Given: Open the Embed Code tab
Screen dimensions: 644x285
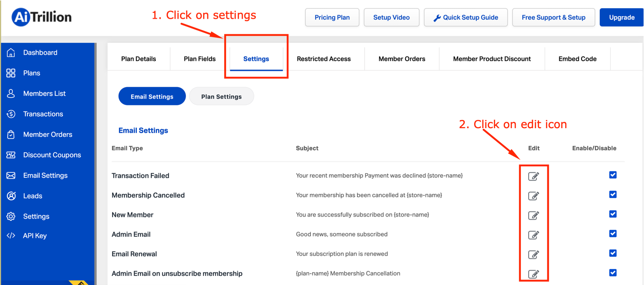Looking at the screenshot, I should pos(577,59).
